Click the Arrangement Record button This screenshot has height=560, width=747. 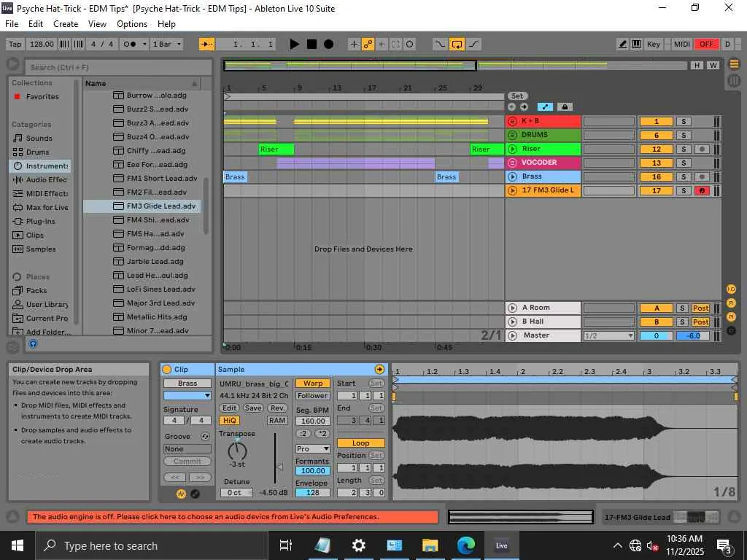tap(328, 44)
